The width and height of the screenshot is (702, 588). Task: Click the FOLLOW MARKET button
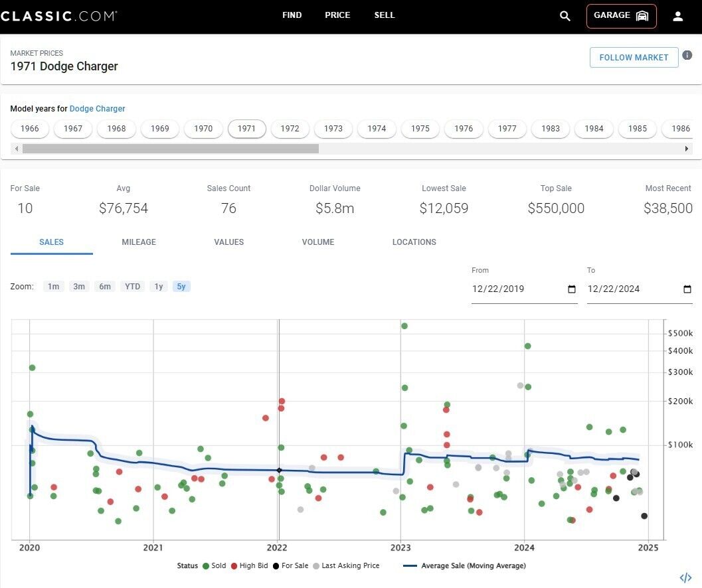634,58
